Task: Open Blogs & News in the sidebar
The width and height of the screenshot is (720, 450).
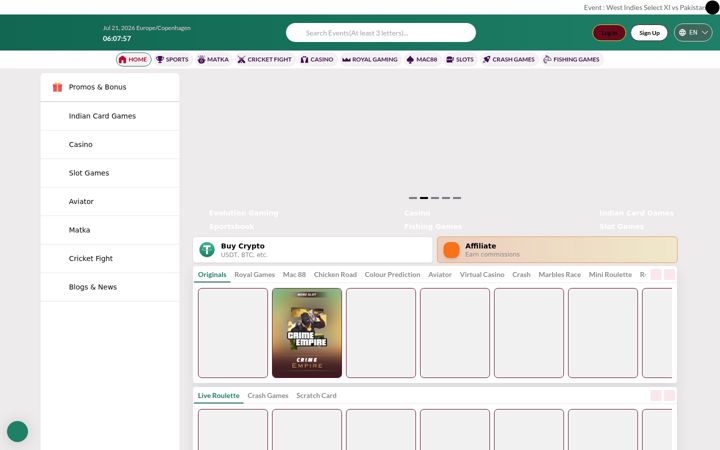Action: [x=110, y=287]
